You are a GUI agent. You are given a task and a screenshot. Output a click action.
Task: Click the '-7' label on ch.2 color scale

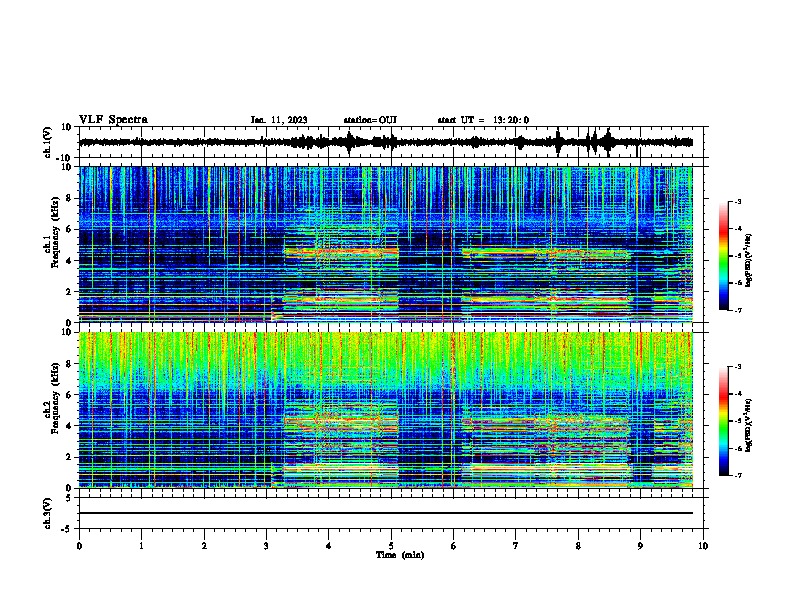pos(738,475)
